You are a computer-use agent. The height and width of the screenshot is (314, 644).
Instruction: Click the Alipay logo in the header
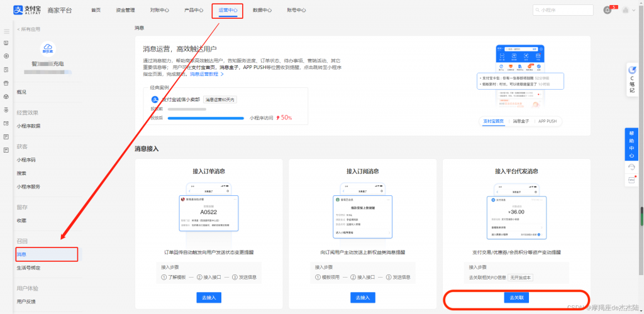(27, 10)
